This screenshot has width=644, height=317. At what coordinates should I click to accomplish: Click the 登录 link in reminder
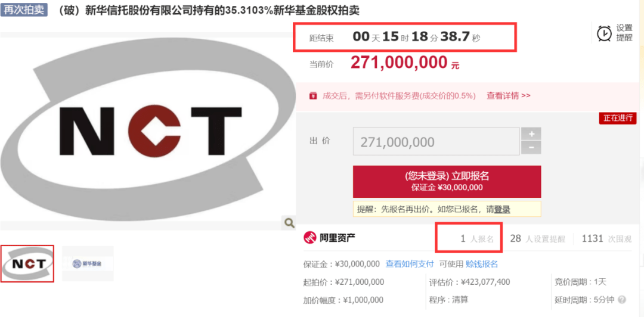(x=502, y=209)
